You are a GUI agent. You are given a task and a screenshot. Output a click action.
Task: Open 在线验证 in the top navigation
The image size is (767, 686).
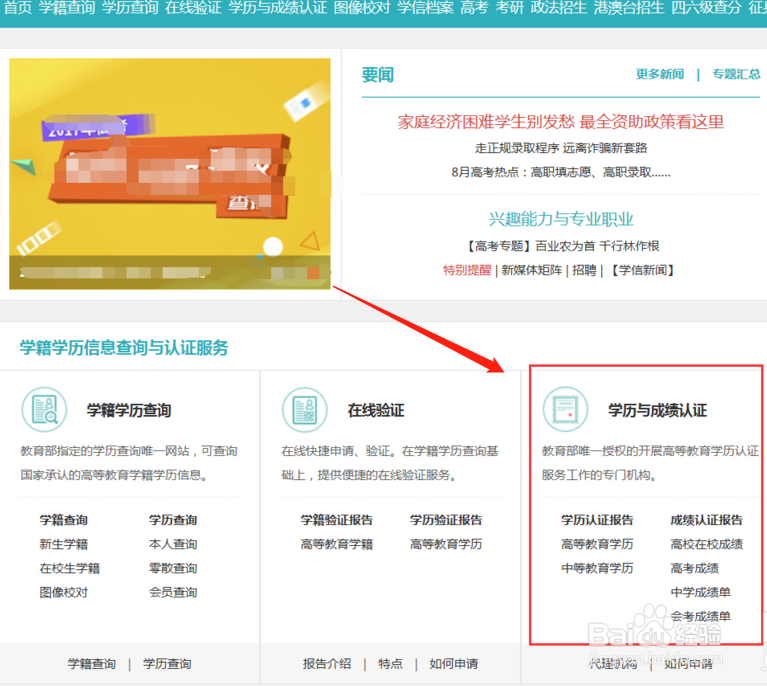193,8
